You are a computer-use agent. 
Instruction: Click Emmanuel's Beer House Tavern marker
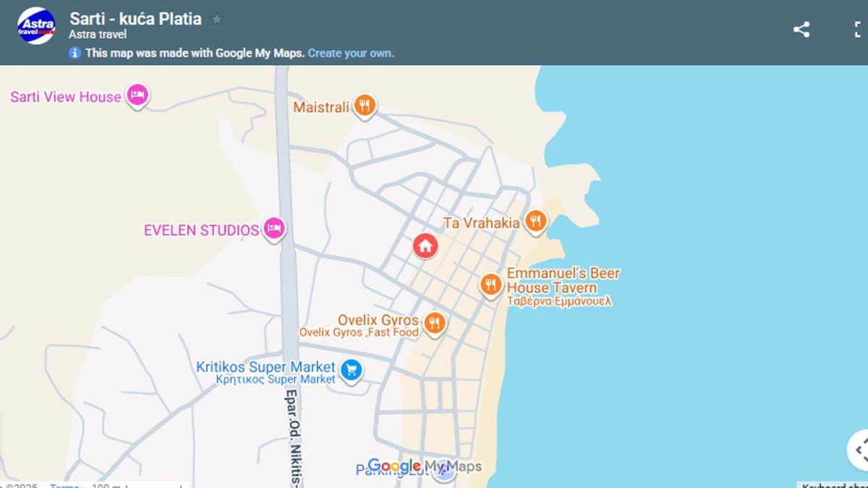pyautogui.click(x=491, y=284)
